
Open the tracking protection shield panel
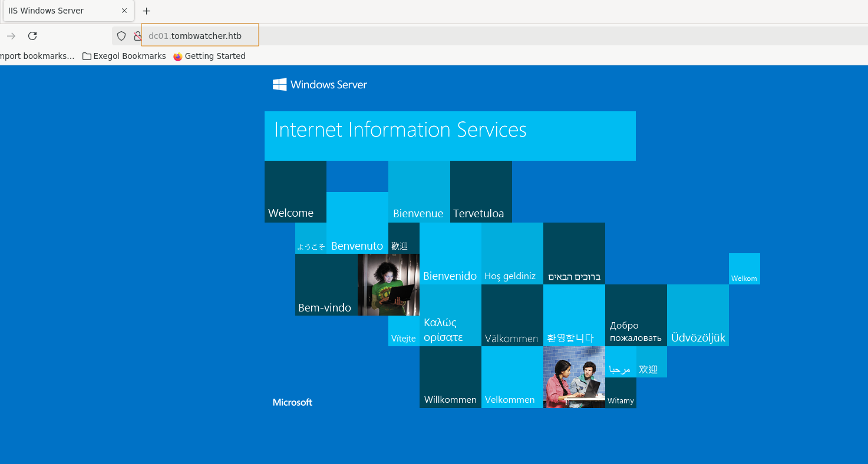tap(121, 36)
